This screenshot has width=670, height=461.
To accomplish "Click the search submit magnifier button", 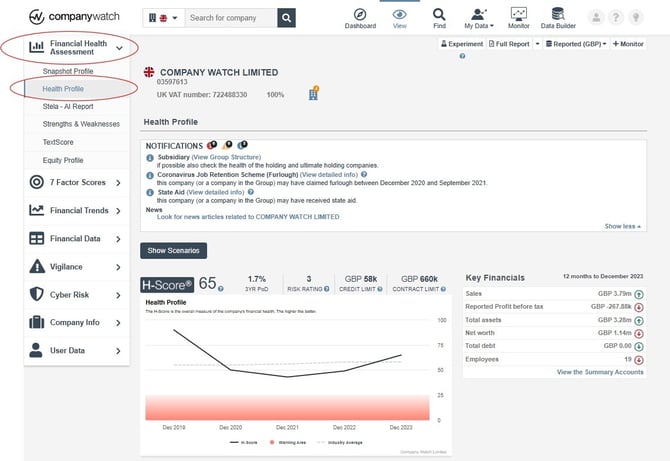I will [286, 18].
